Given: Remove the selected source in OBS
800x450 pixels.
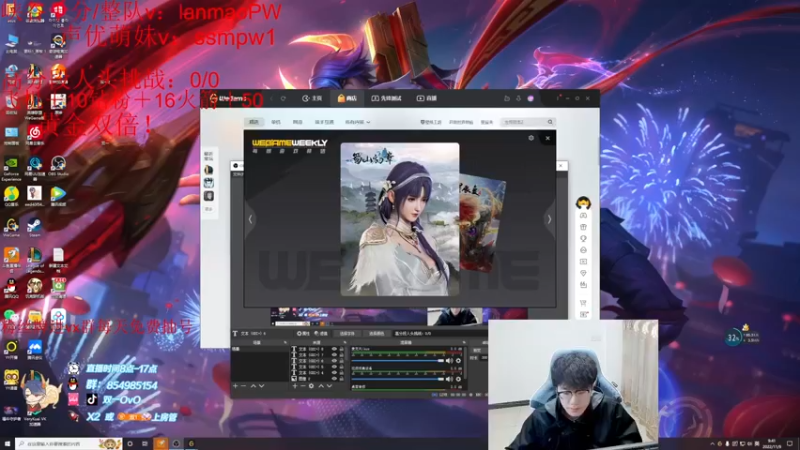Looking at the screenshot, I should (303, 386).
